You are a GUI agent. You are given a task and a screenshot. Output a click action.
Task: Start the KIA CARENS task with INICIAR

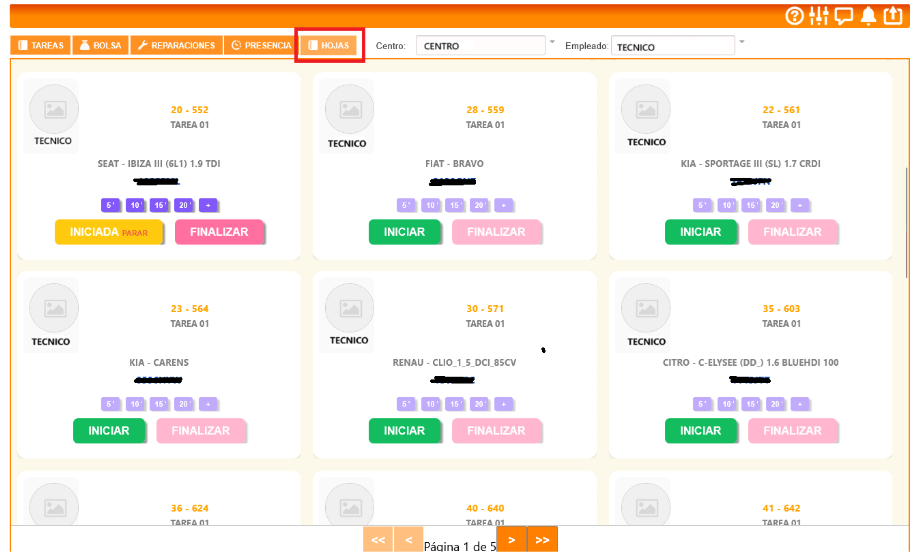coord(109,431)
